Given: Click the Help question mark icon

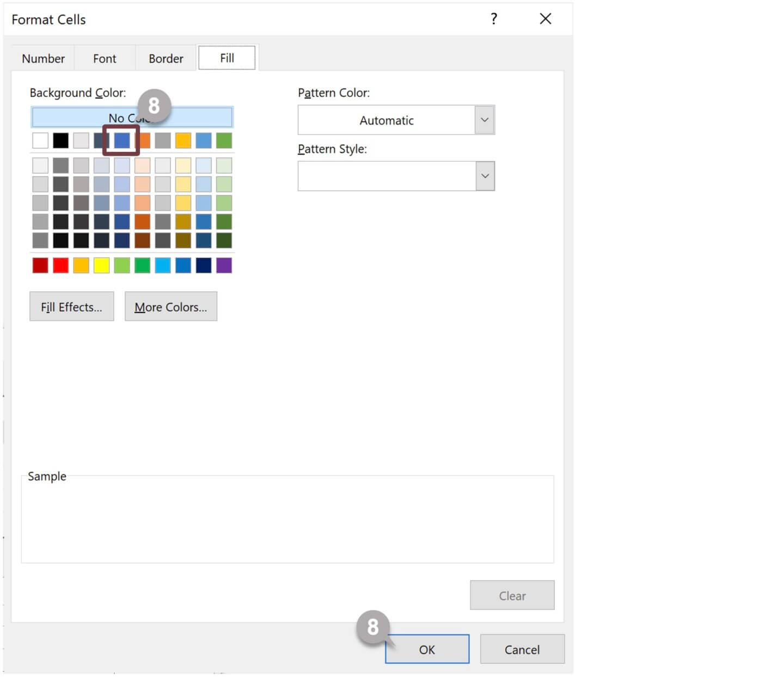Looking at the screenshot, I should point(493,19).
